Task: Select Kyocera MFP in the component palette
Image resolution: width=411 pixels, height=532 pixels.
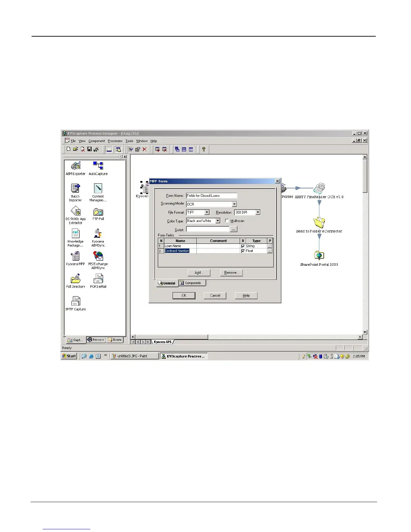Action: 76,256
